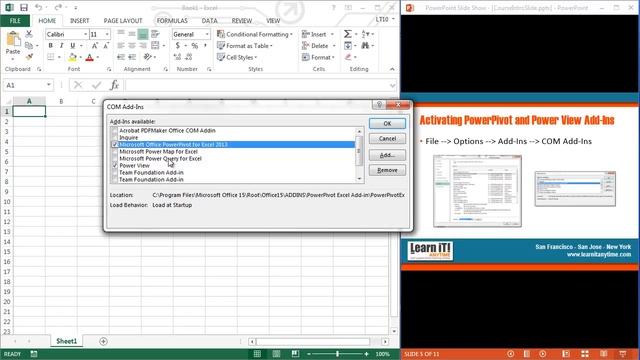Click the Font Color red A icon

[x=89, y=57]
